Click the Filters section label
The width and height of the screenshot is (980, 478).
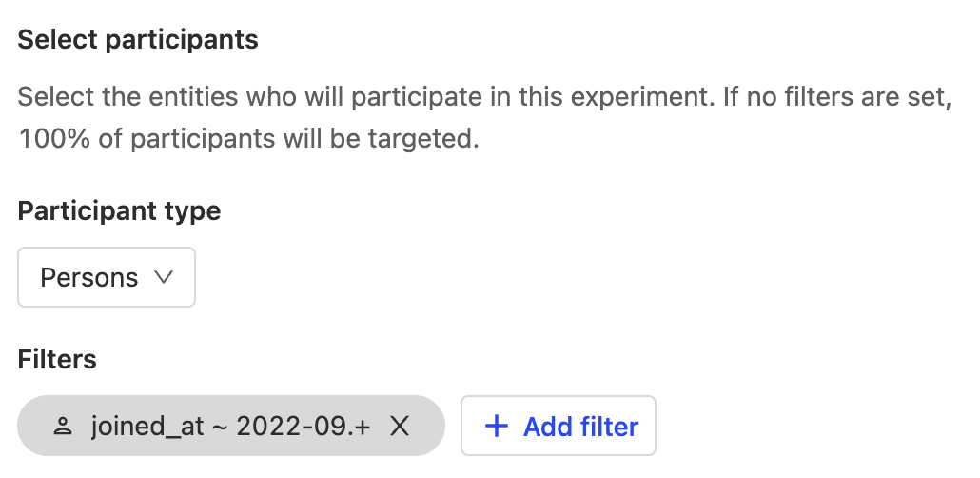(x=57, y=359)
